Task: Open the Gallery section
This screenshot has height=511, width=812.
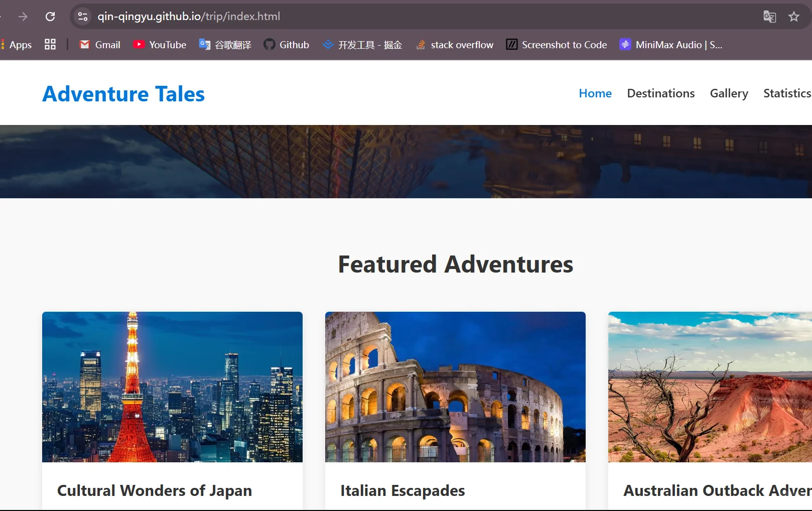Action: click(x=729, y=93)
